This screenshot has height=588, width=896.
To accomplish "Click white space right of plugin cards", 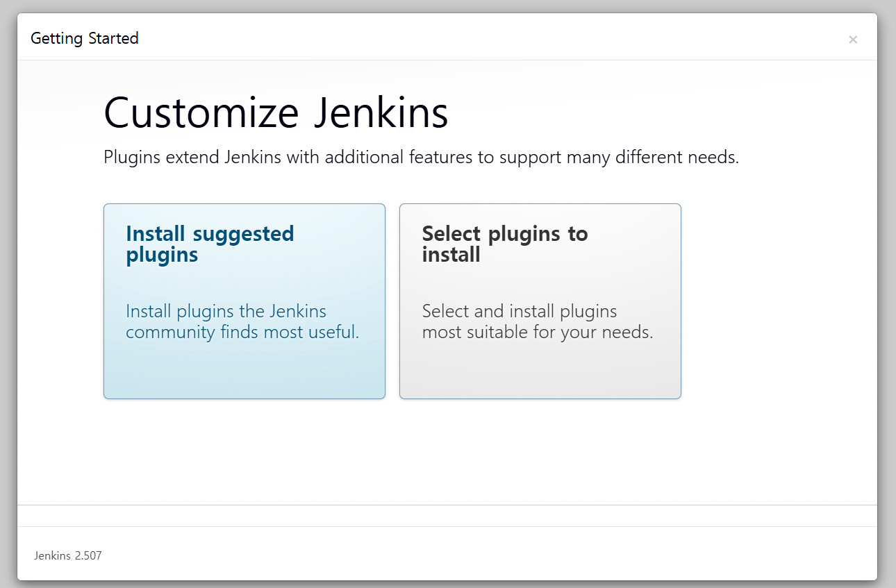I will 778,301.
